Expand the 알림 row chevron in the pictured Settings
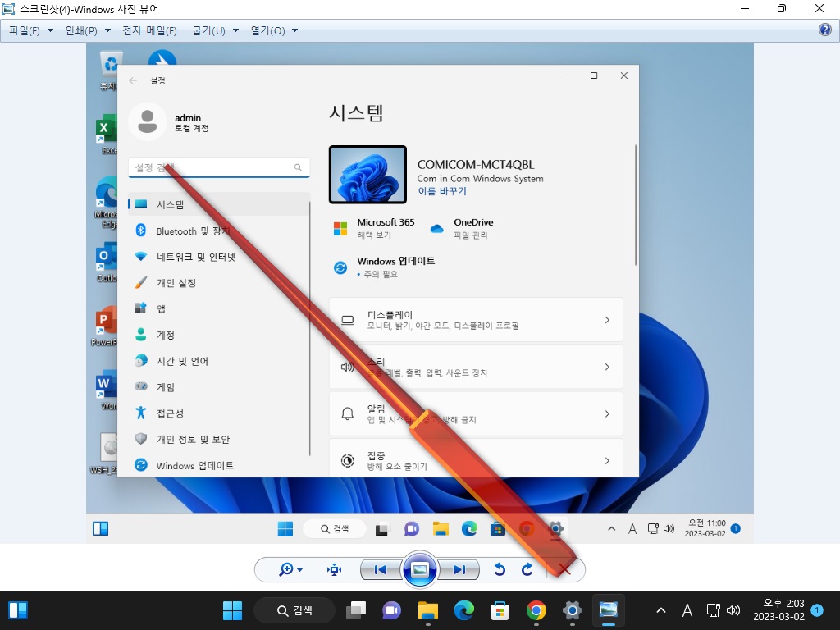The width and height of the screenshot is (840, 630). coord(607,413)
